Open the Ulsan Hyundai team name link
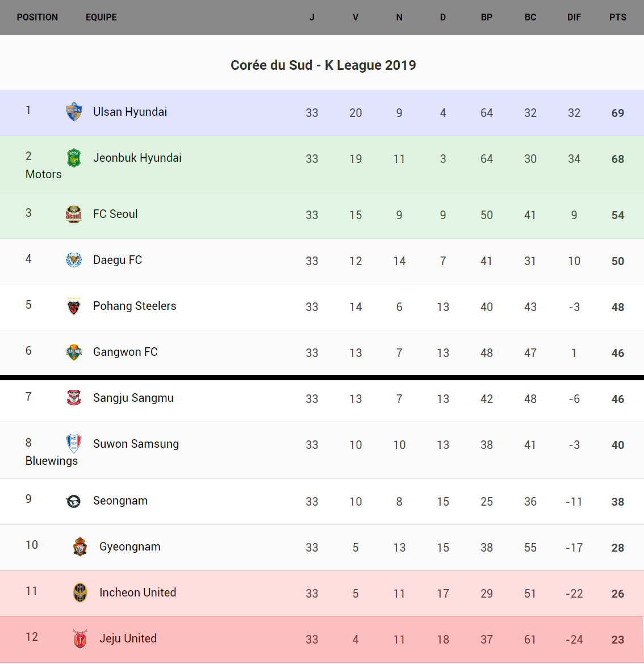644x664 pixels. [x=130, y=112]
